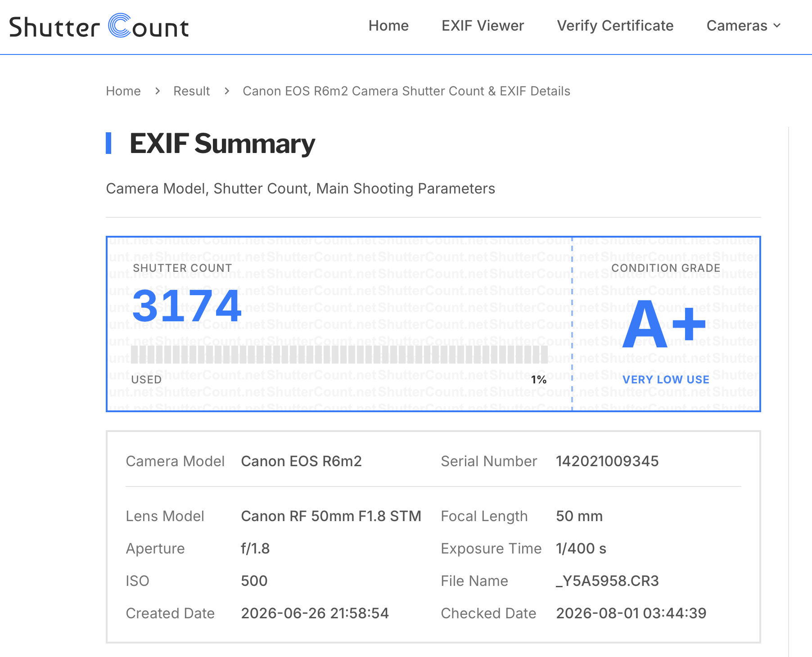This screenshot has width=812, height=657.
Task: Open the Home navigation link
Action: tap(388, 26)
